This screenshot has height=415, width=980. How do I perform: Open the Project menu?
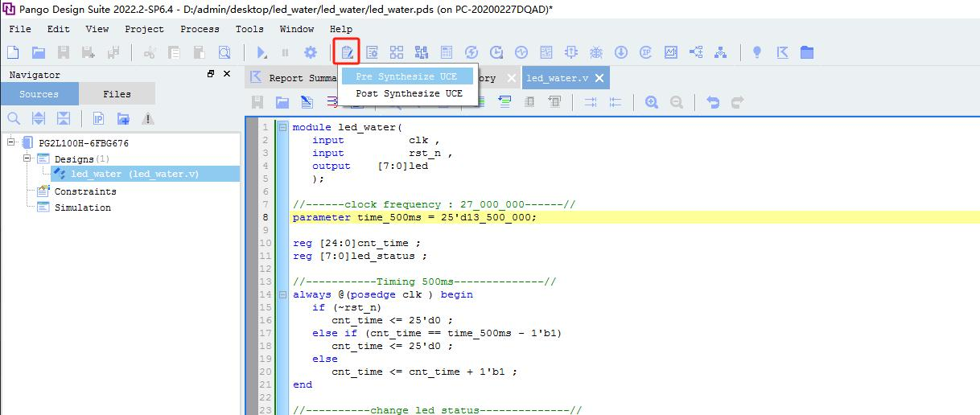coord(144,29)
